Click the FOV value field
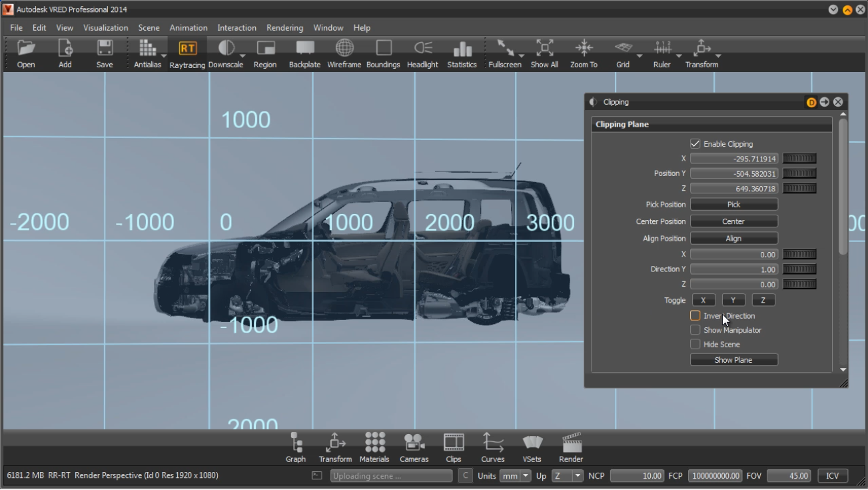This screenshot has height=490, width=868. coord(789,476)
